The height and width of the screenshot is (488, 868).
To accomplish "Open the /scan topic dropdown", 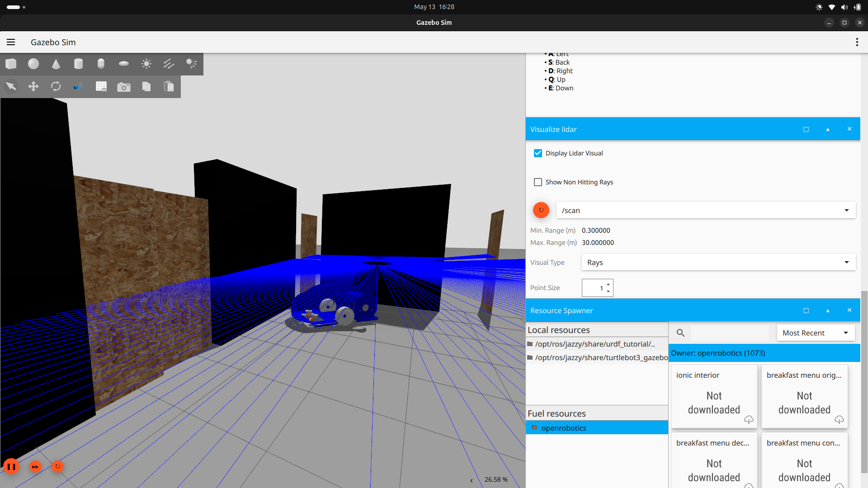I will pyautogui.click(x=705, y=210).
